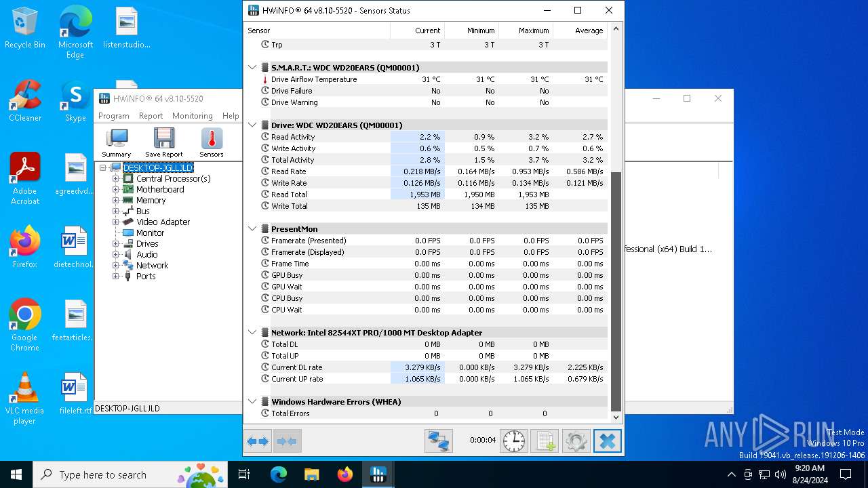The width and height of the screenshot is (868, 488).
Task: Select the Ports tree item
Action: [146, 277]
